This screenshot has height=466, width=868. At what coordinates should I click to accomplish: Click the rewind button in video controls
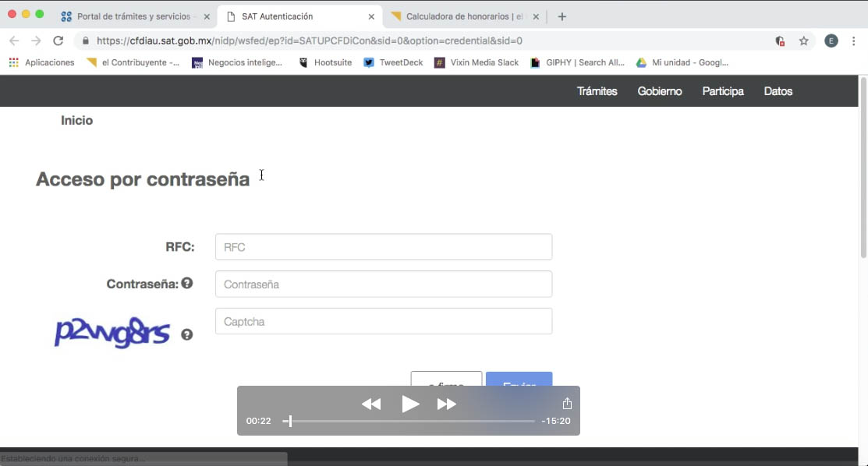coord(371,404)
